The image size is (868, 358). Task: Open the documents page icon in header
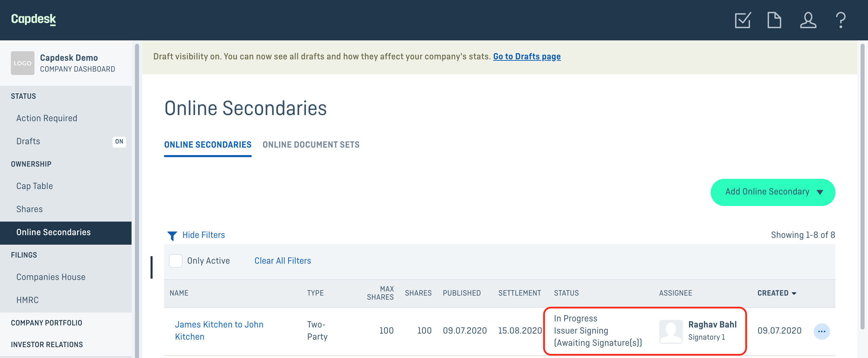[x=774, y=20]
